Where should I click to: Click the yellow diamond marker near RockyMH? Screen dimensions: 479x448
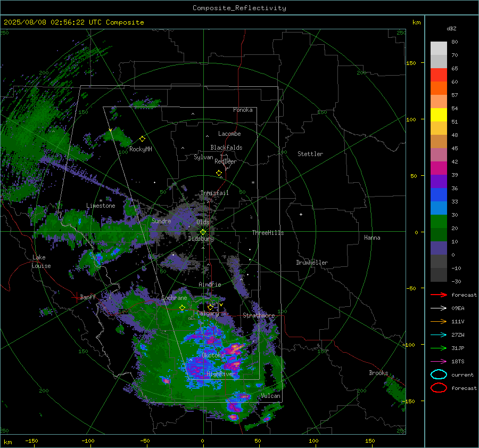pos(142,139)
